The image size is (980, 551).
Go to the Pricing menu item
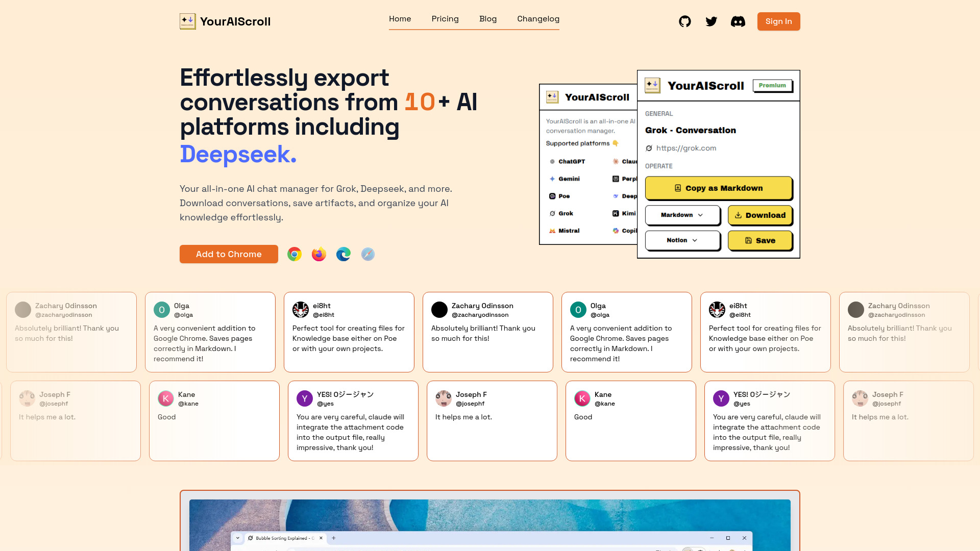(445, 19)
